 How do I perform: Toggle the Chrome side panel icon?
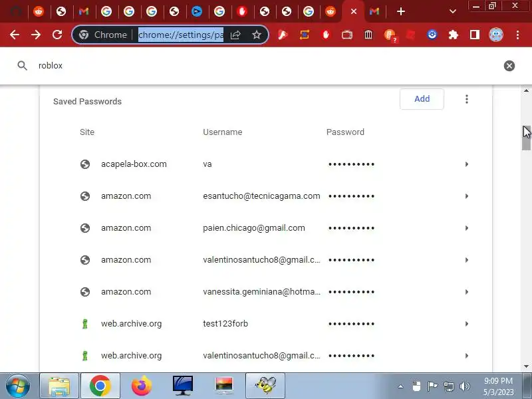click(x=475, y=35)
